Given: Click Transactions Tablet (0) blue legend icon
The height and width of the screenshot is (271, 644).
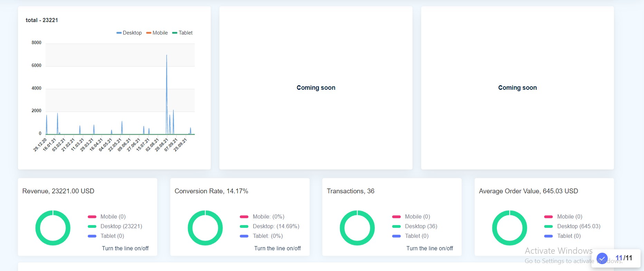Looking at the screenshot, I should 396,236.
